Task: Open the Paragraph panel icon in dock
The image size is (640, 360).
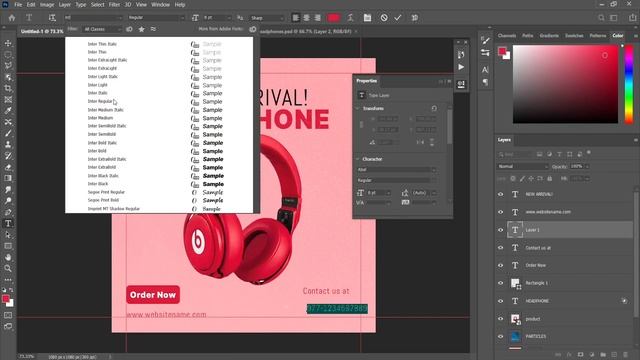Action: tap(485, 82)
